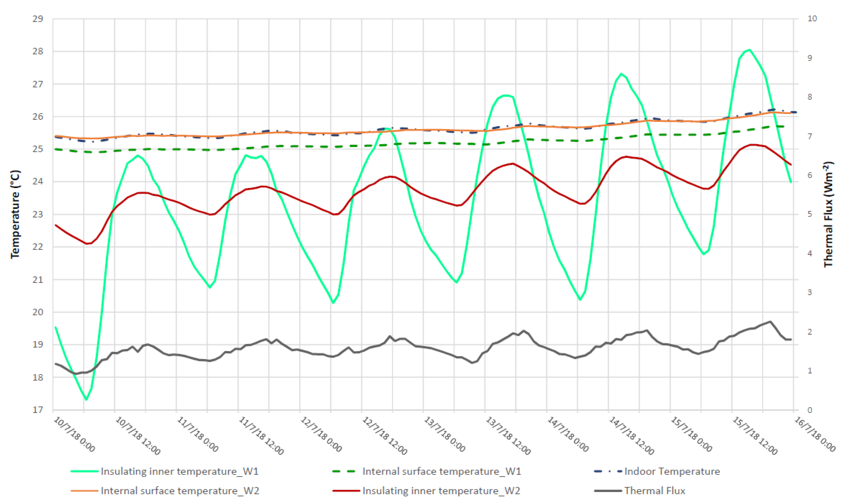Image resolution: width=856 pixels, height=504 pixels.
Task: Click the x-axis label '14/7/18 12:00'
Action: [631, 436]
